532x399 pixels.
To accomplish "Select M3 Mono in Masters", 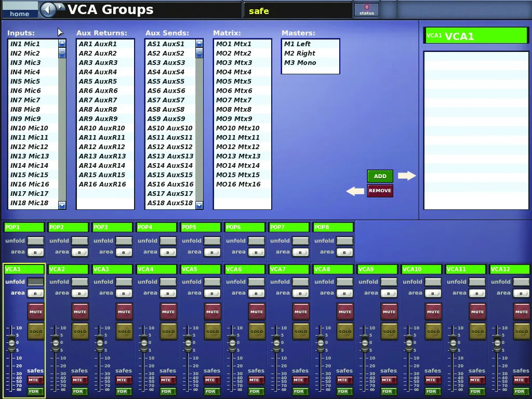I will (310, 63).
